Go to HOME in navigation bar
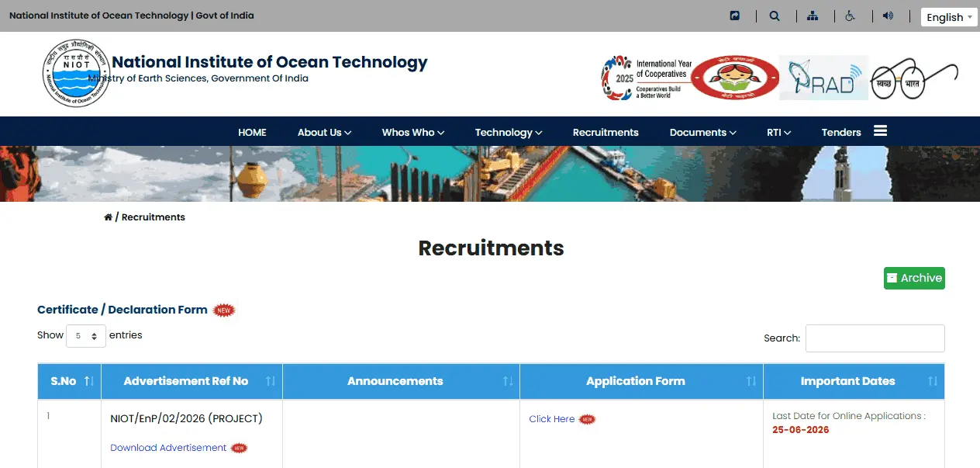 (x=252, y=132)
